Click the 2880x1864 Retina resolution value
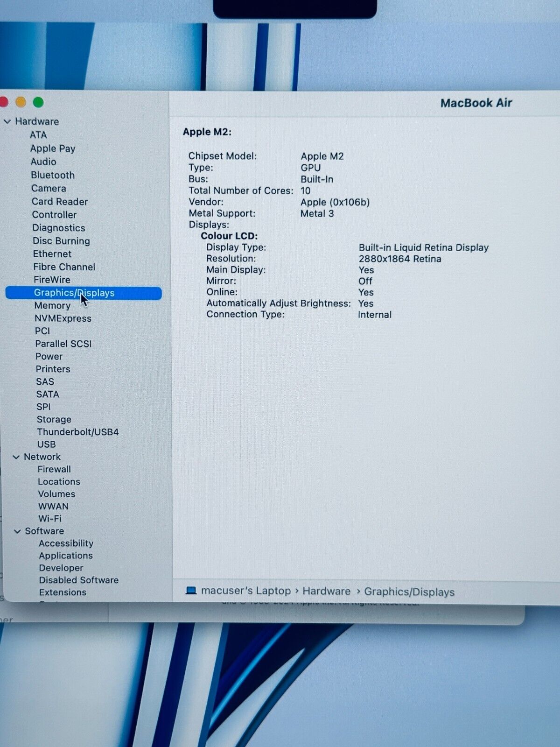The width and height of the screenshot is (560, 747). pos(400,259)
